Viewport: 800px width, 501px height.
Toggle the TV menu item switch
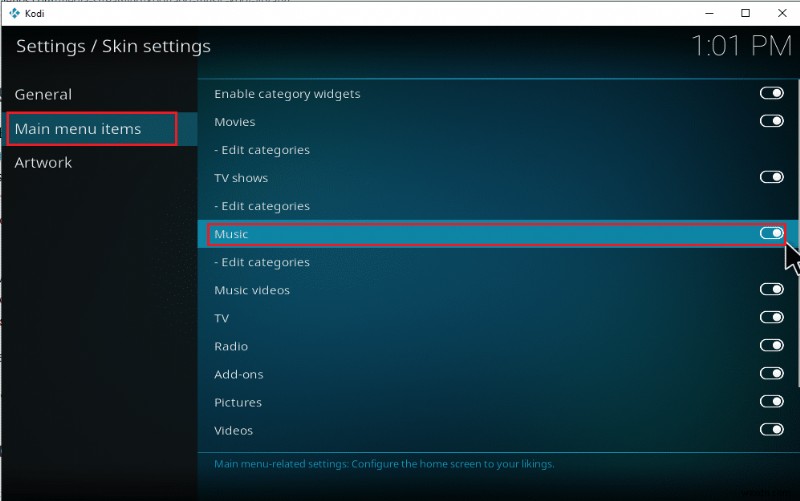coord(771,317)
